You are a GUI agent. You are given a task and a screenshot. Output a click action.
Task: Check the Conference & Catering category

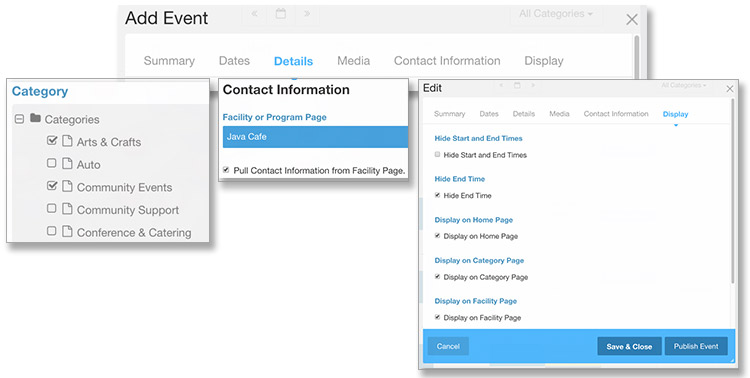tap(52, 231)
